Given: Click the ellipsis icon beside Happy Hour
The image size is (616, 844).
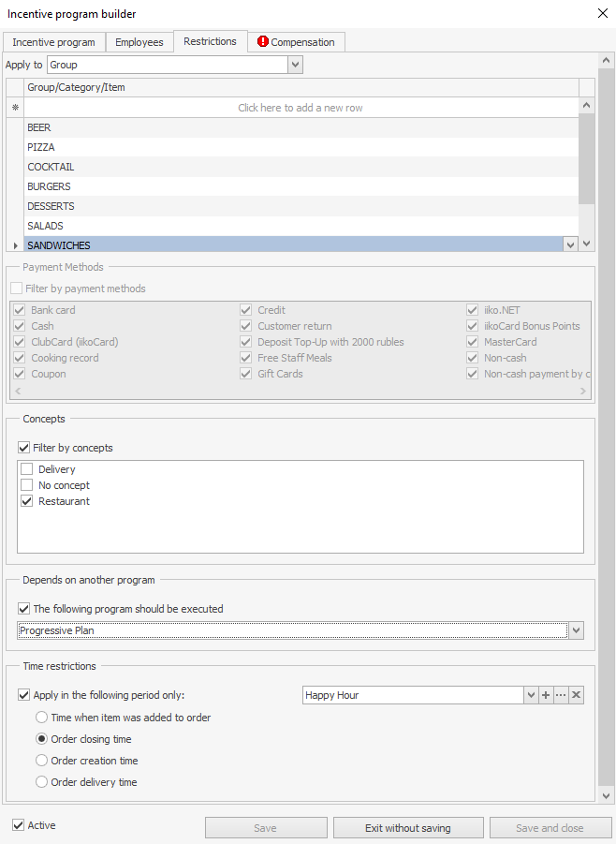Looking at the screenshot, I should [x=561, y=695].
